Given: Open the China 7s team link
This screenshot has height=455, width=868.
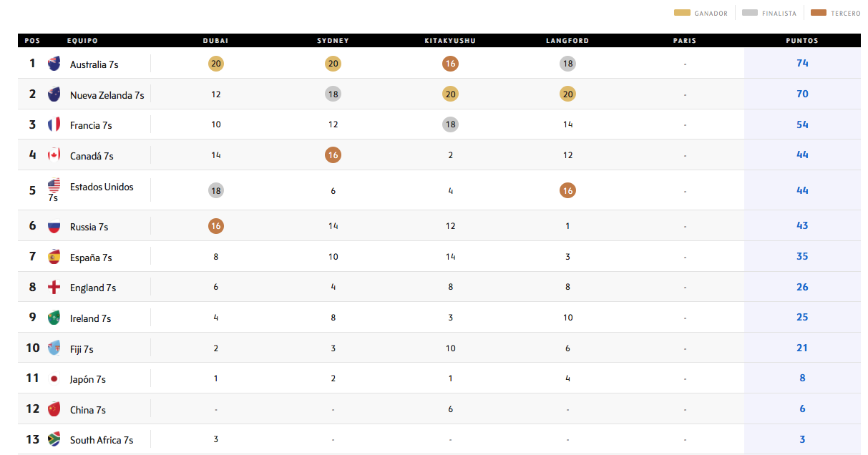Looking at the screenshot, I should (87, 410).
